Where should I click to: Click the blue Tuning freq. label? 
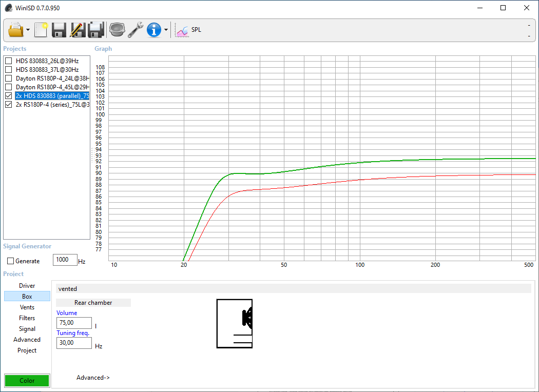(x=73, y=333)
